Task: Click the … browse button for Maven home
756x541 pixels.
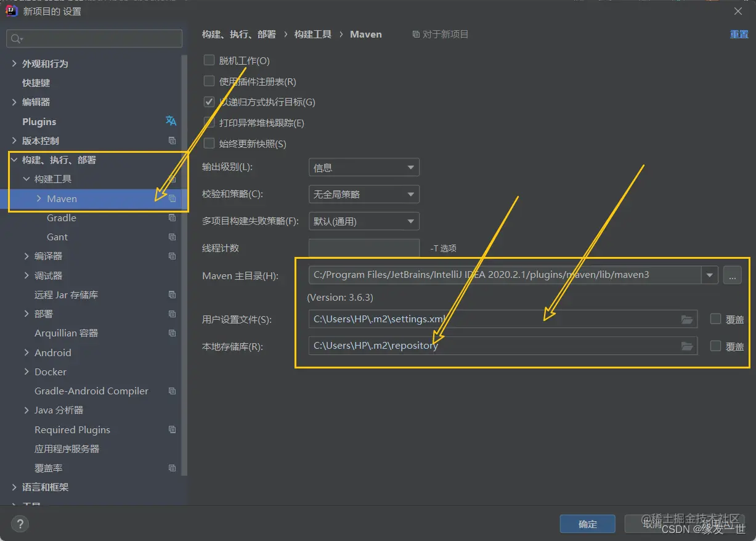Action: 732,275
